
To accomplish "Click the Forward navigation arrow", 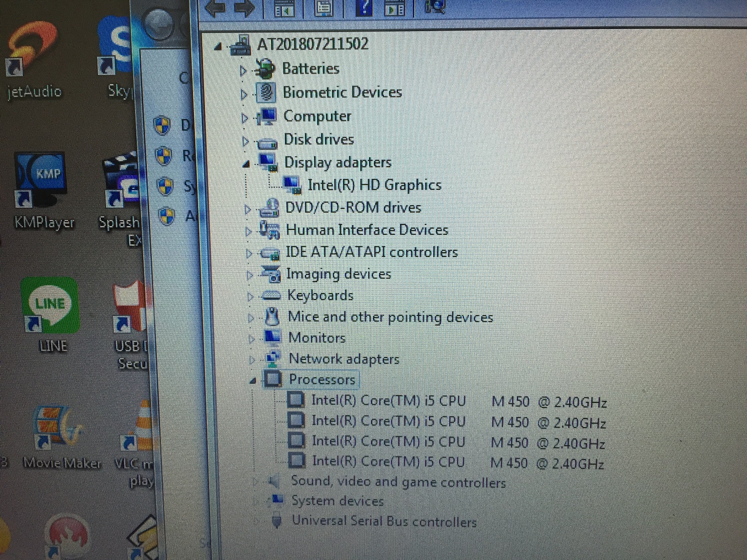I will point(244,8).
